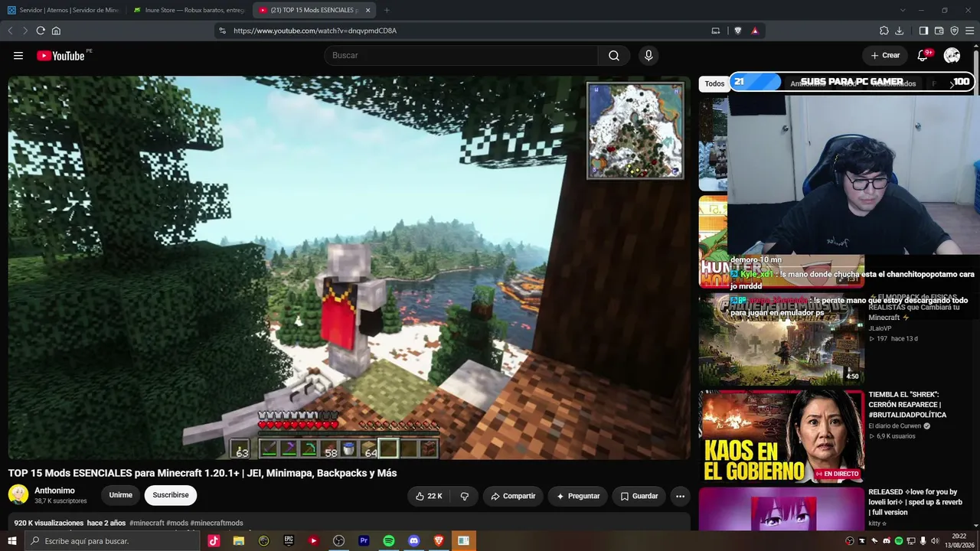Click the #minecraftmods hashtag
This screenshot has width=980, height=551.
pyautogui.click(x=217, y=523)
